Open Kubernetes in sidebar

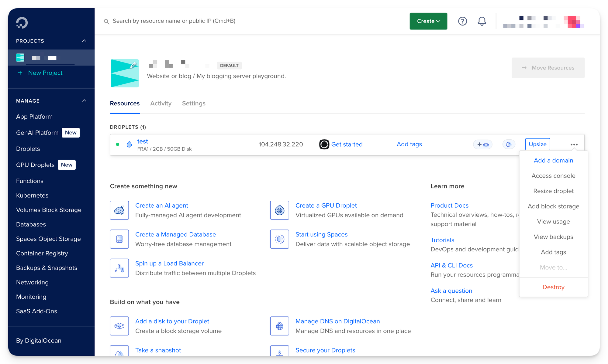(x=32, y=196)
